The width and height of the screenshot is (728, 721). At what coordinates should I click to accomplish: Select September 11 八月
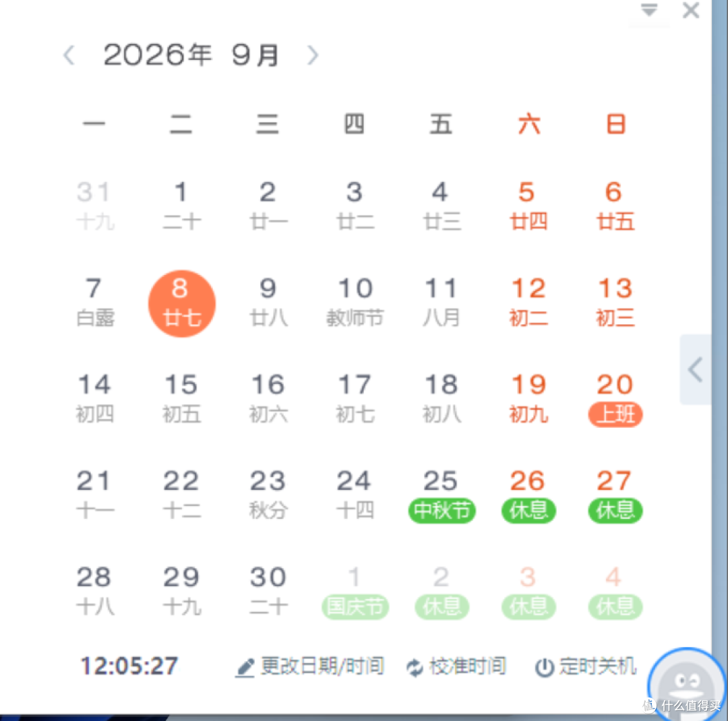coord(442,302)
